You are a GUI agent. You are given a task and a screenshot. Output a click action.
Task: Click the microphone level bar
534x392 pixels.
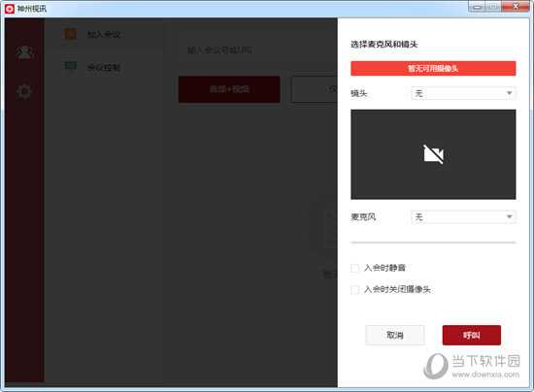433,243
